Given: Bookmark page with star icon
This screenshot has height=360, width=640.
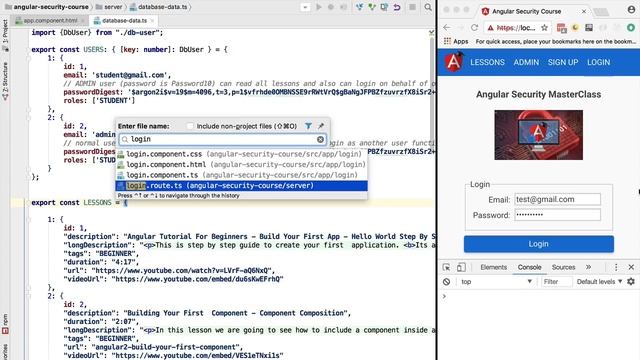Looking at the screenshot, I should click(544, 27).
